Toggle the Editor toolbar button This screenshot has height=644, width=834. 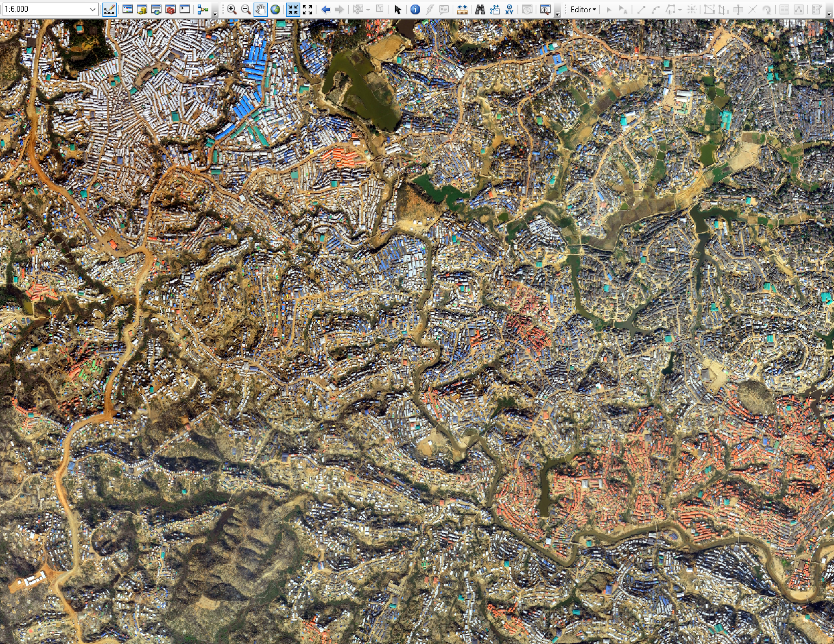click(109, 10)
